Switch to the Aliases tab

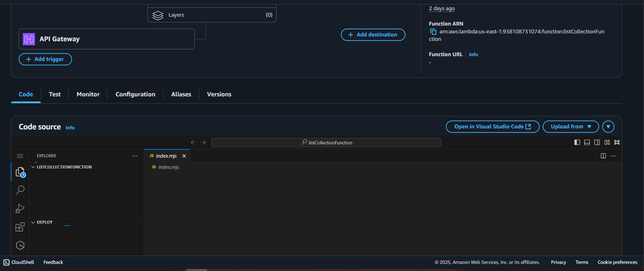point(181,94)
